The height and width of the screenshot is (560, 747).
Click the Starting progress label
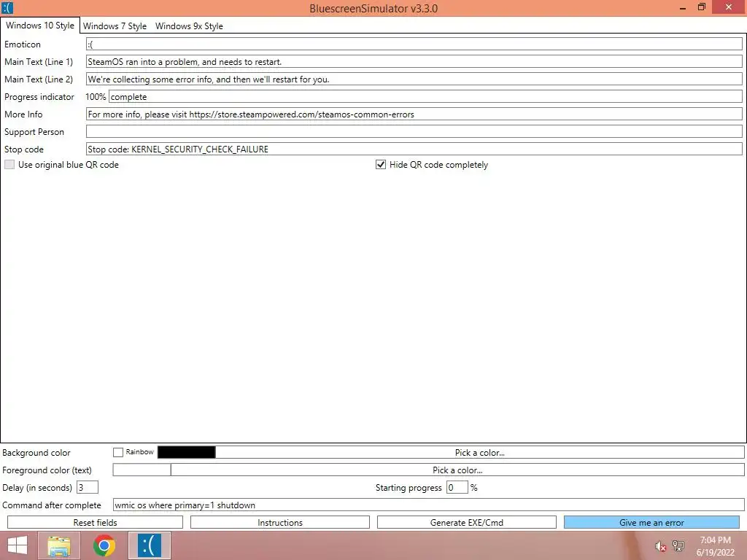(409, 488)
